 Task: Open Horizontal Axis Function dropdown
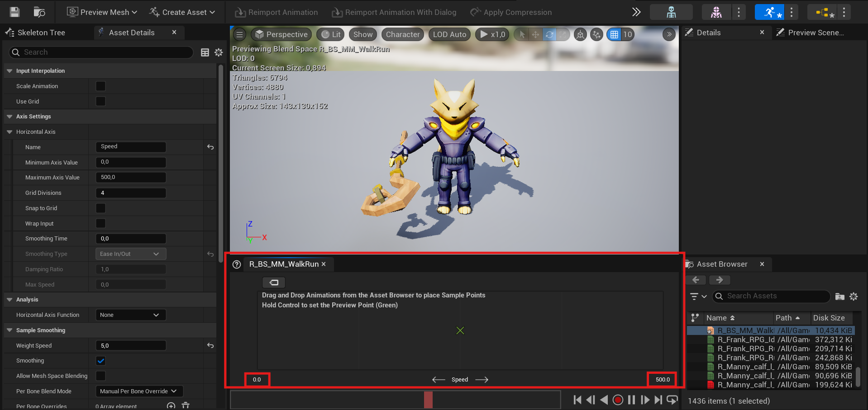coord(131,315)
